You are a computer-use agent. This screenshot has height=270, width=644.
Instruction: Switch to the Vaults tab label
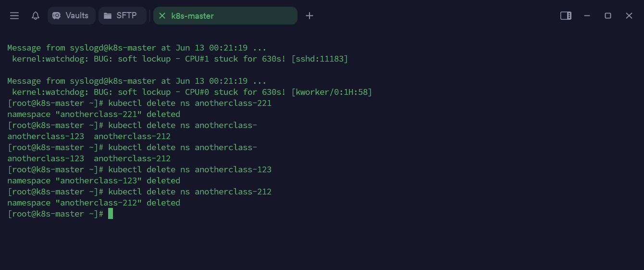point(77,15)
